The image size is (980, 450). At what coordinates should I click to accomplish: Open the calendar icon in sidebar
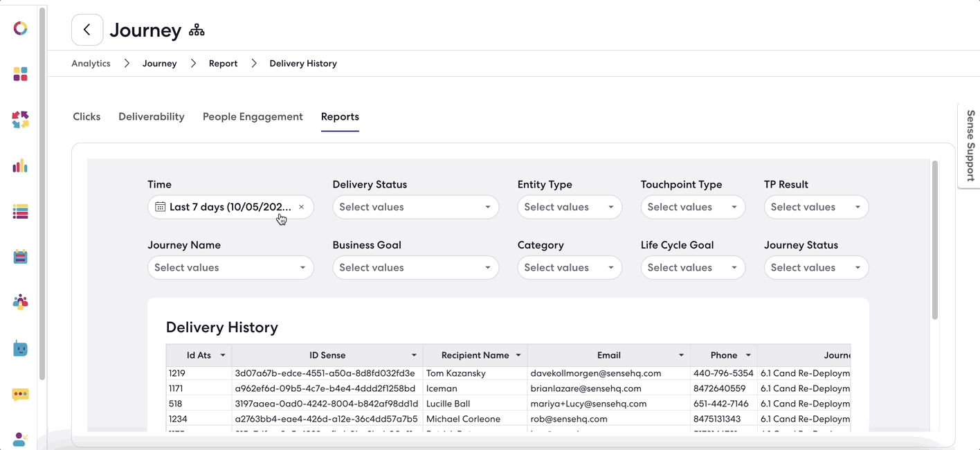[20, 257]
